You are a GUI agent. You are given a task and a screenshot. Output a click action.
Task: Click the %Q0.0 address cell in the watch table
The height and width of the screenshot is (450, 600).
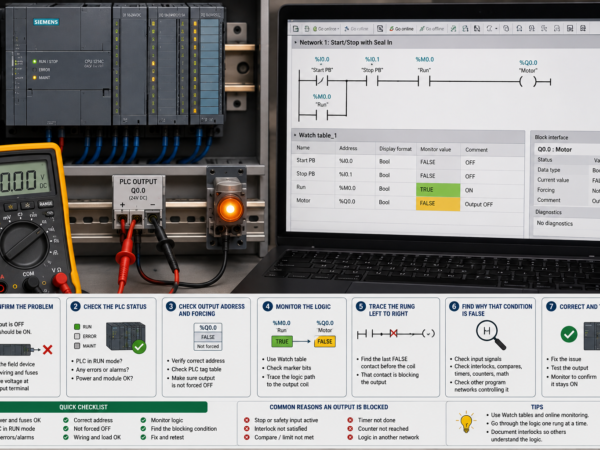point(347,201)
